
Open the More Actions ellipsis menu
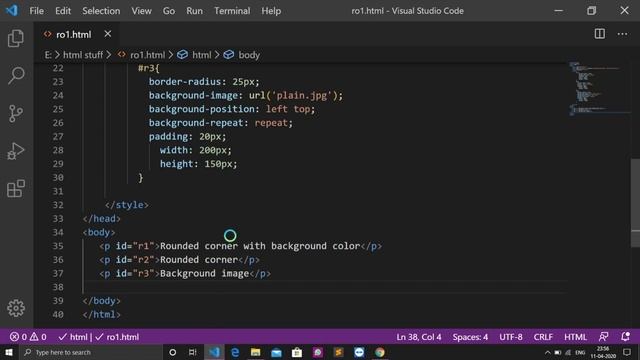tap(622, 34)
